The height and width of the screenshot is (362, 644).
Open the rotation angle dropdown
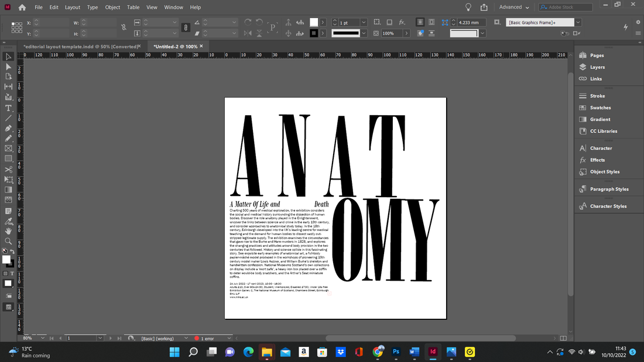[x=234, y=23]
